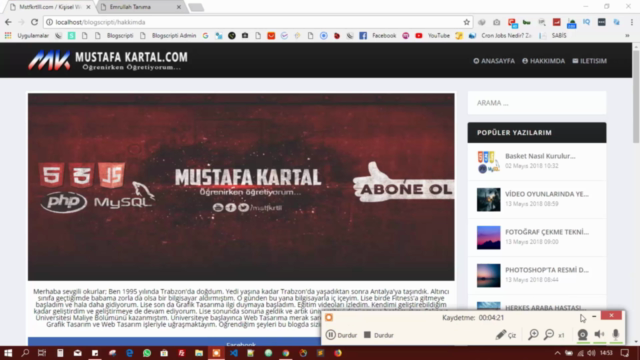Pause recording with the pause Durdur button
Viewport: 640px width, 360px height.
[341, 335]
